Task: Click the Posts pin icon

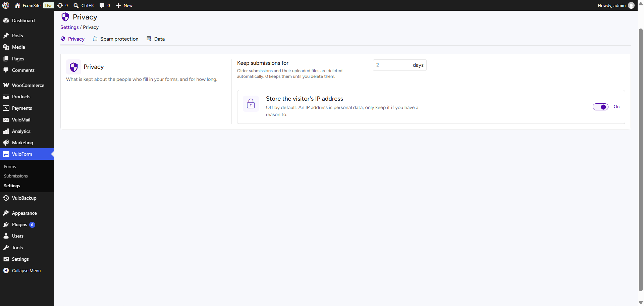Action: [x=6, y=36]
